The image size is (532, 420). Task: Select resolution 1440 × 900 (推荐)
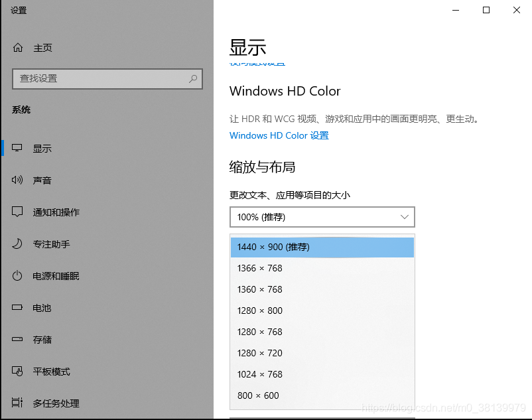tap(322, 247)
